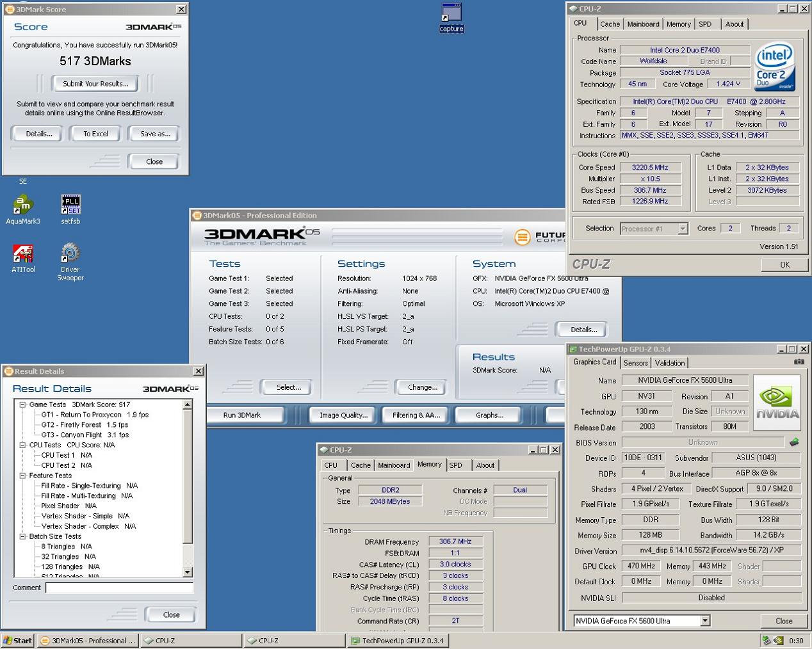
Task: Click the Result Details scrollbar down arrow
Action: tap(188, 572)
